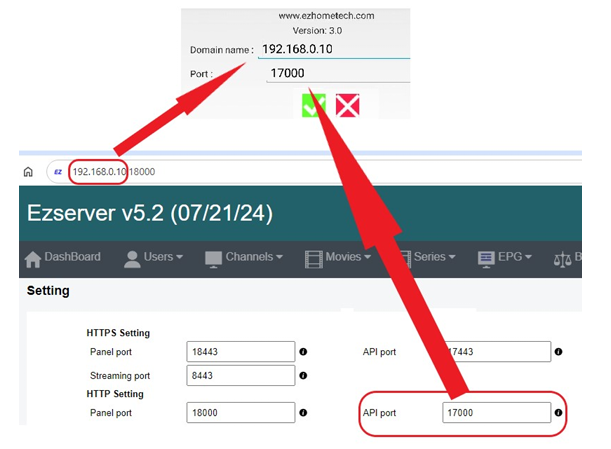Click HTTP Panel port field 18000

click(241, 412)
